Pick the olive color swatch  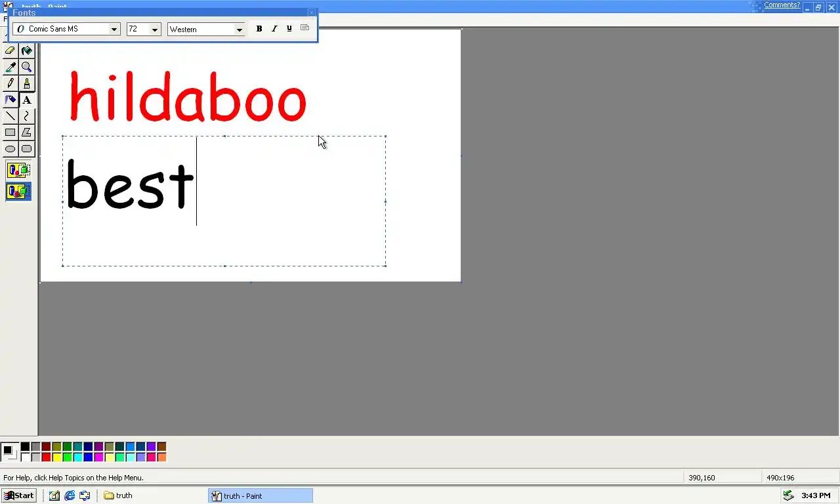point(56,446)
